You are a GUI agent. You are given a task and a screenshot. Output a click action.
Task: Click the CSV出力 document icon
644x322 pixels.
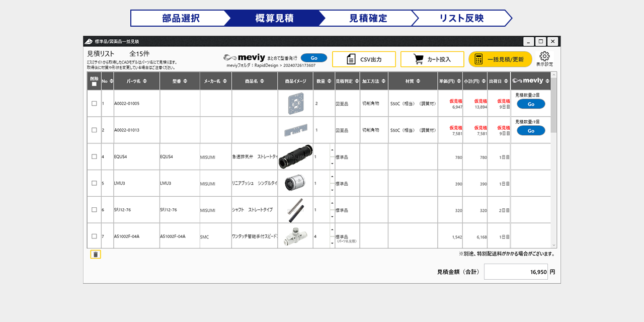[351, 59]
